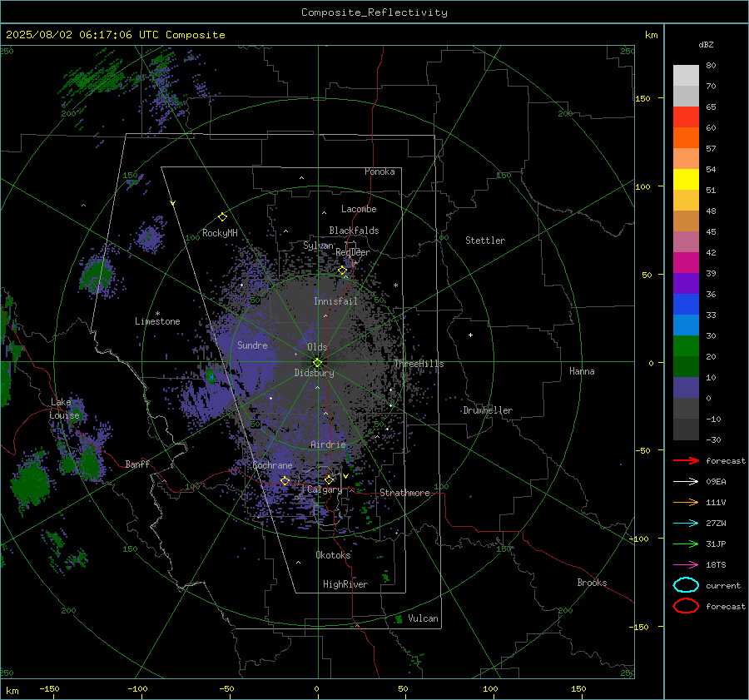The image size is (749, 700).
Task: Click the RedDeer city label
Action: (x=353, y=252)
